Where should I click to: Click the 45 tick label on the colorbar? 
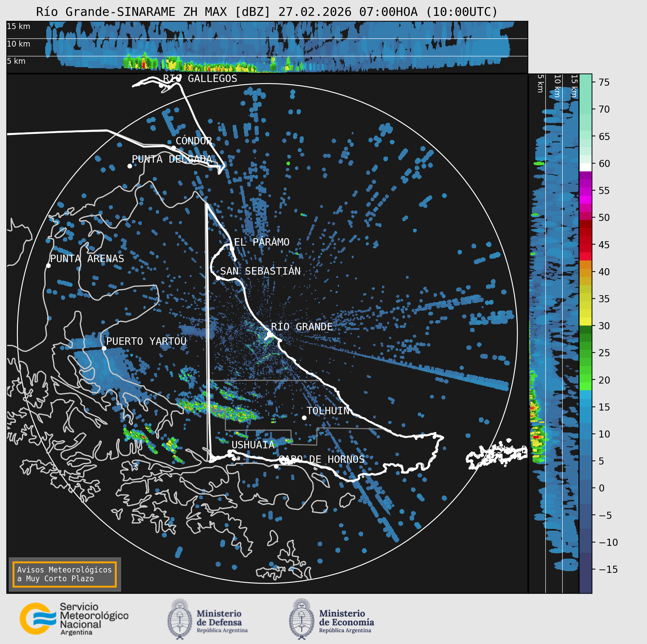pyautogui.click(x=604, y=245)
